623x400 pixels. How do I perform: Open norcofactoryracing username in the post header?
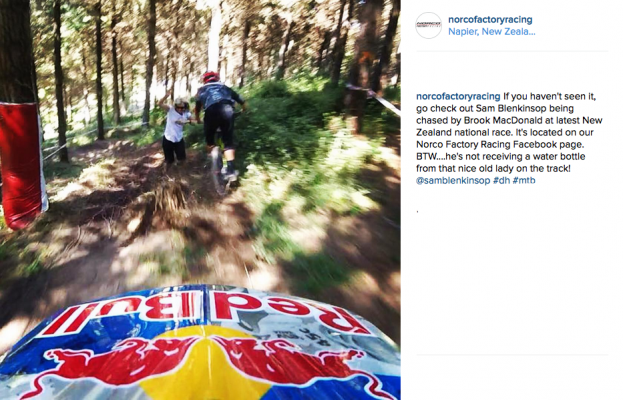(x=490, y=19)
